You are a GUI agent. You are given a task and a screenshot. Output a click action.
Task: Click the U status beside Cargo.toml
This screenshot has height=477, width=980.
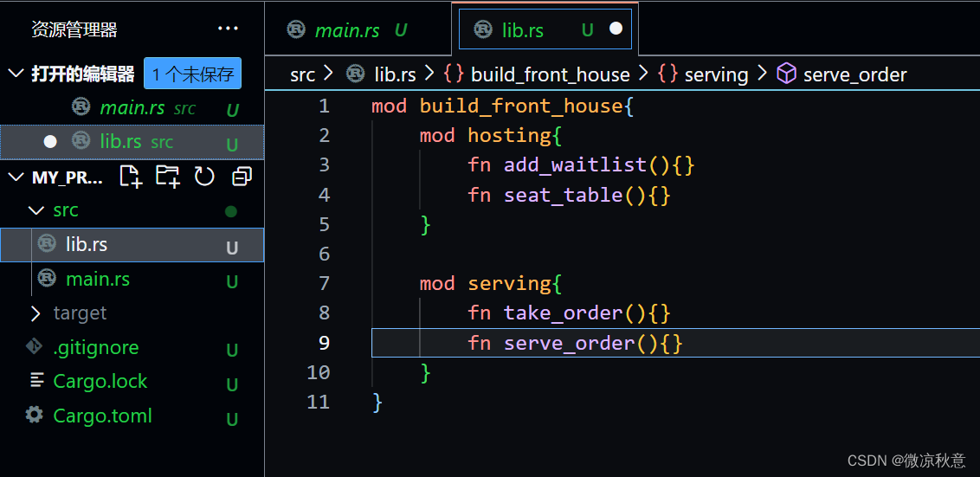coord(232,419)
